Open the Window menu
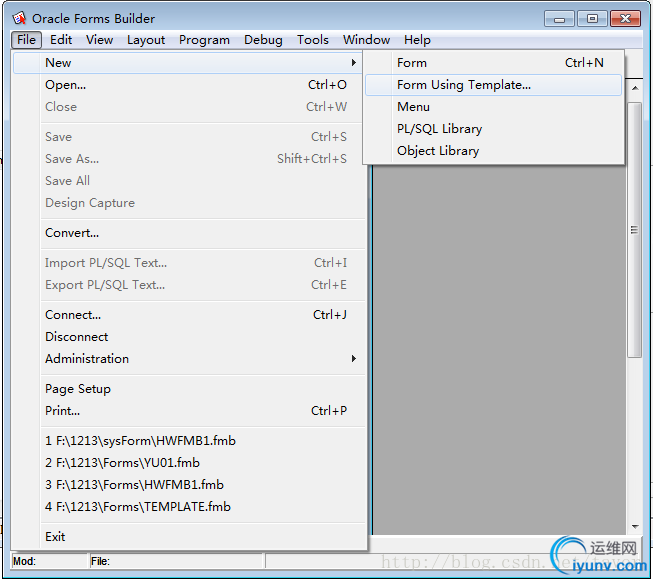This screenshot has height=582, width=653. [x=366, y=40]
